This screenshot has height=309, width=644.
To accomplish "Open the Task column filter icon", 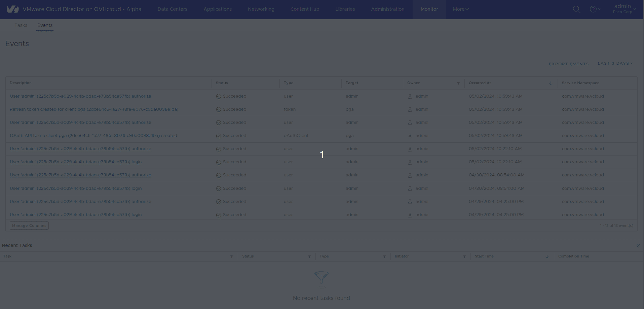I will (x=231, y=256).
